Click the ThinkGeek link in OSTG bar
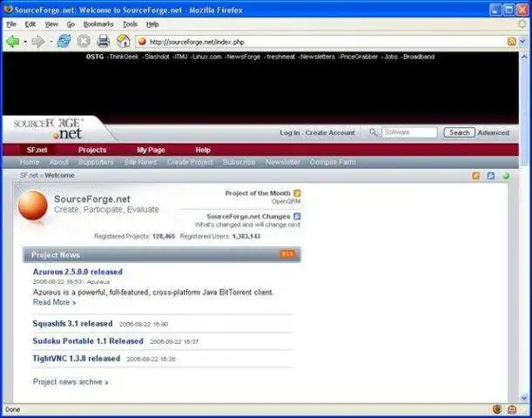This screenshot has height=418, width=532. (x=124, y=57)
